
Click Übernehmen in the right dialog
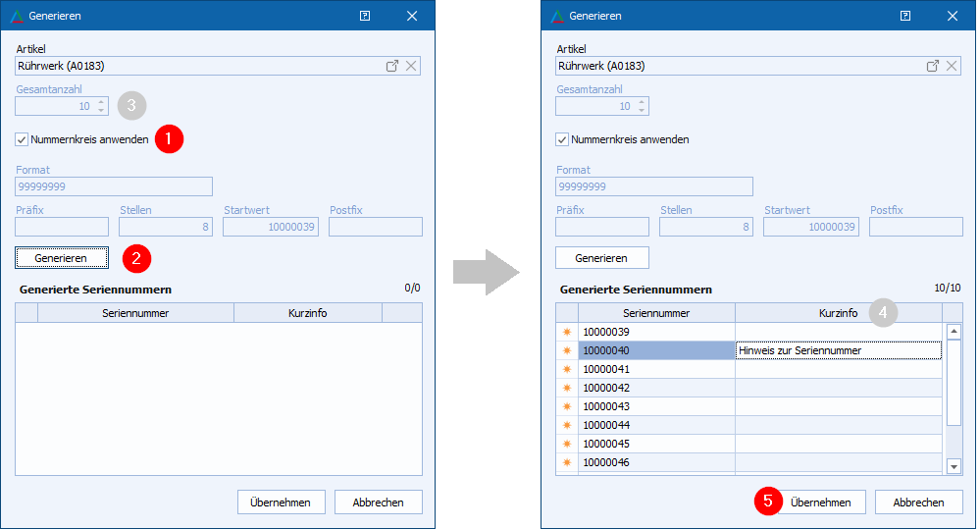coord(820,502)
